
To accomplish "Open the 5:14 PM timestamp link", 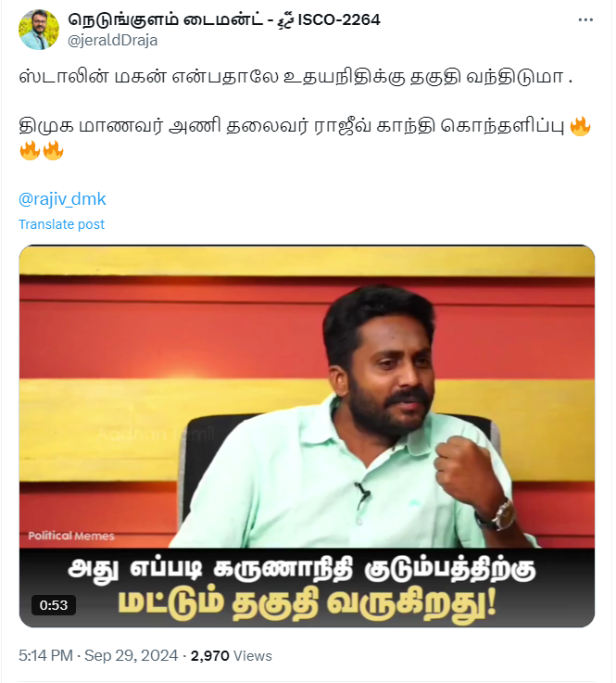I will [x=45, y=655].
